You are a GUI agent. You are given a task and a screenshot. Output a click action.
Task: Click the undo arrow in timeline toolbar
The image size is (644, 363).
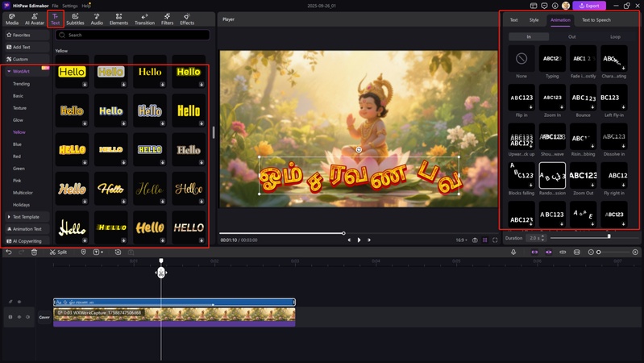(9, 252)
